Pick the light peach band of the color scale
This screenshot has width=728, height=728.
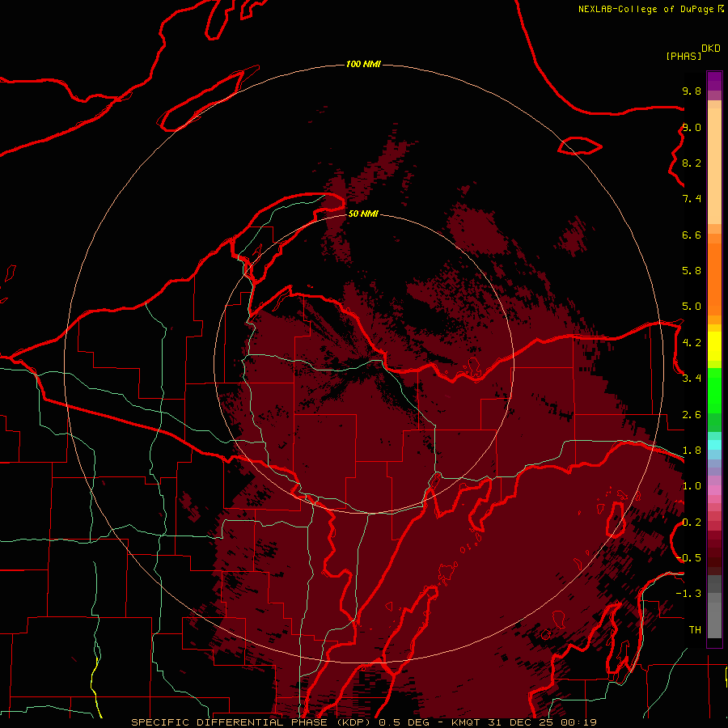[x=714, y=166]
